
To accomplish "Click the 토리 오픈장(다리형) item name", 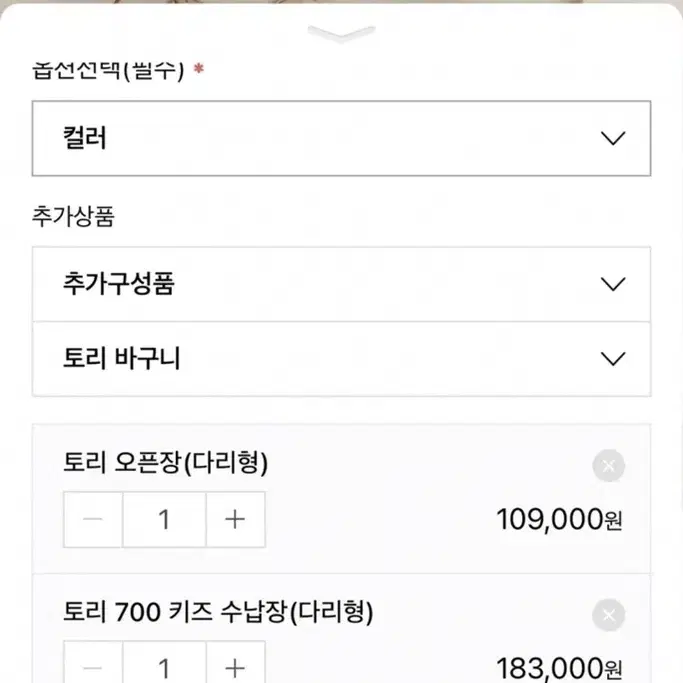I will coord(166,463).
